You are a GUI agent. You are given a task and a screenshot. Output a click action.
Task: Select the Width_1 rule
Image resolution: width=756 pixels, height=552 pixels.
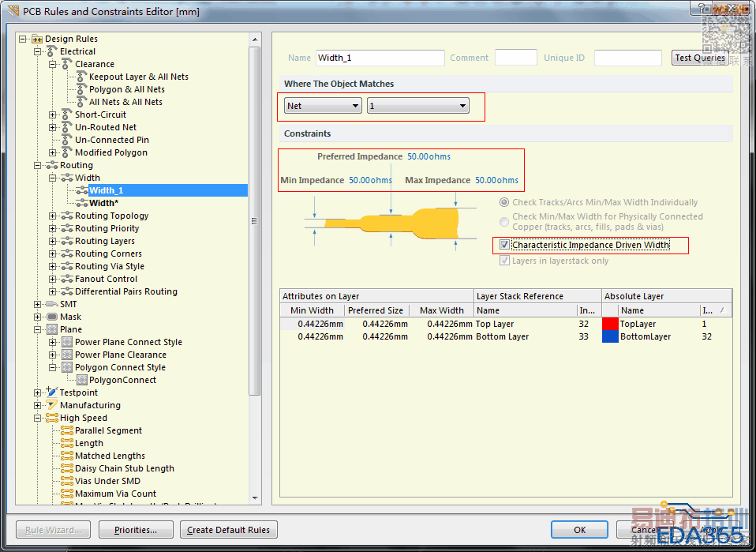coord(106,190)
